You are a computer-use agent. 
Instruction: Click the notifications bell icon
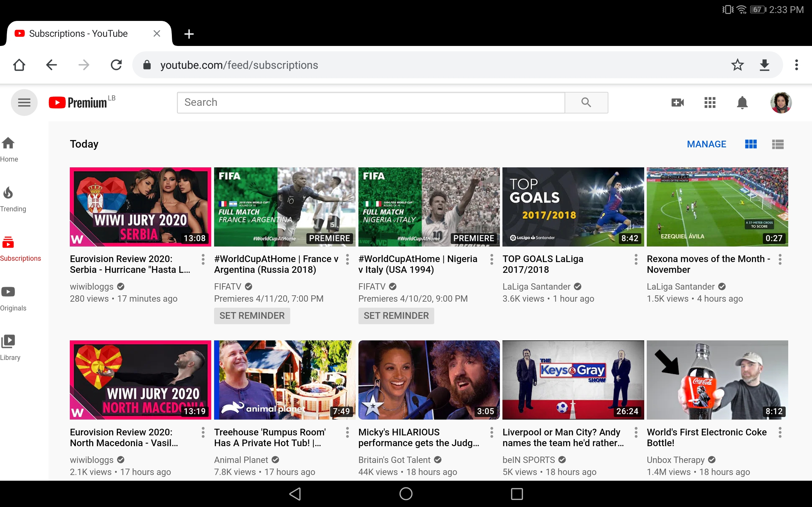coord(742,102)
